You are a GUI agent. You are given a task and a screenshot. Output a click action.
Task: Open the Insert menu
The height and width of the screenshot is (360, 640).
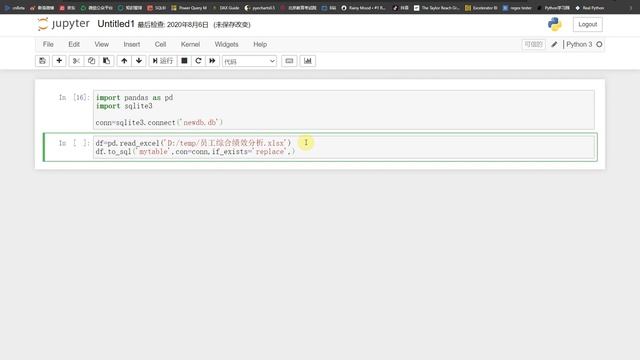pyautogui.click(x=132, y=44)
